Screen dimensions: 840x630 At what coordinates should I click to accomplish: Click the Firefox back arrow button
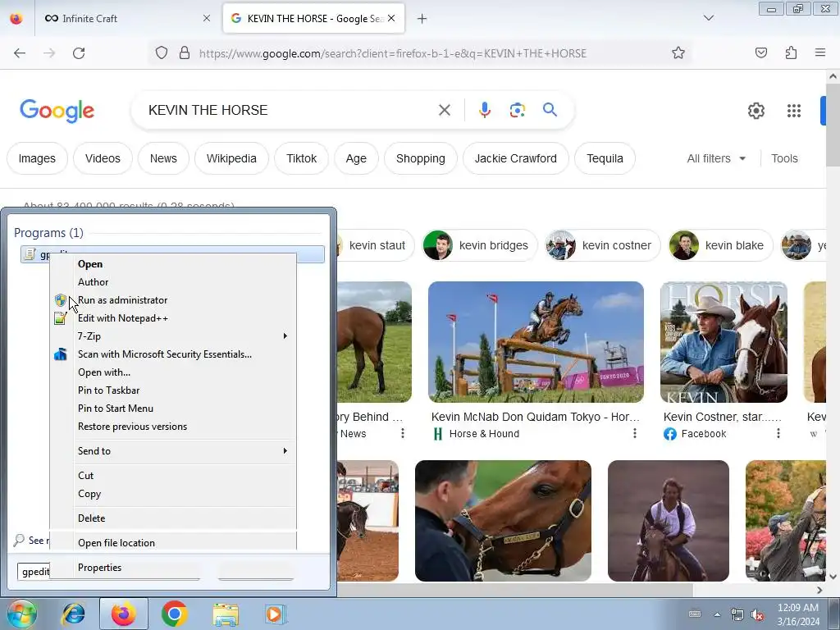[x=20, y=53]
